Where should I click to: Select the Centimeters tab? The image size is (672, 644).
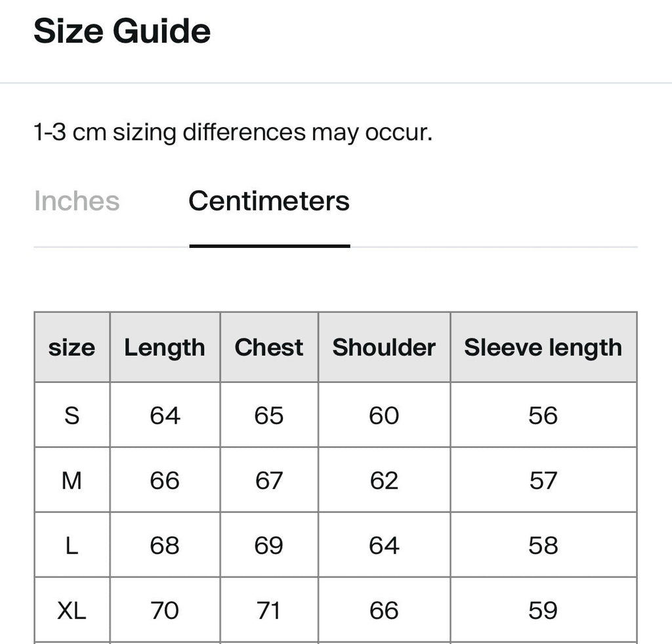click(x=269, y=201)
